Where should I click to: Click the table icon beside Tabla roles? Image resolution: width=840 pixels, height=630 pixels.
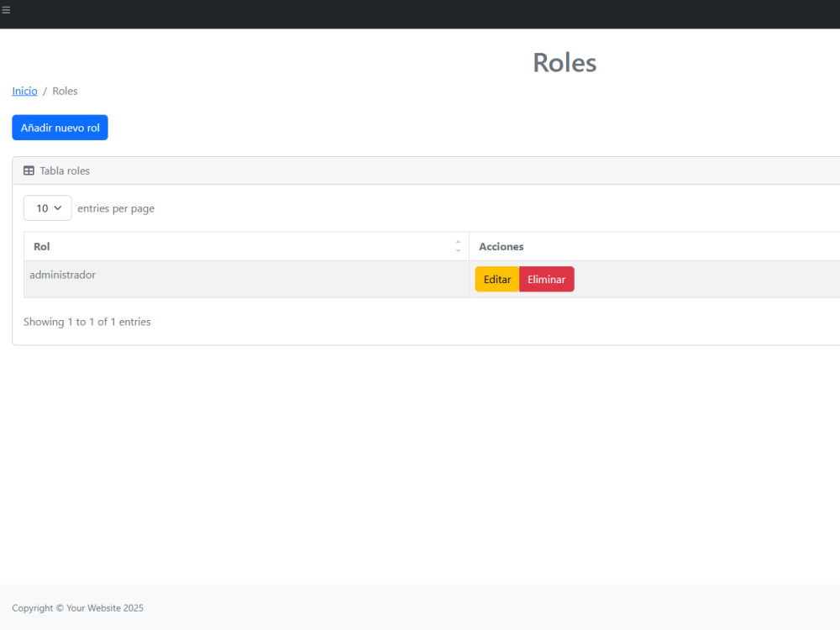pos(29,171)
